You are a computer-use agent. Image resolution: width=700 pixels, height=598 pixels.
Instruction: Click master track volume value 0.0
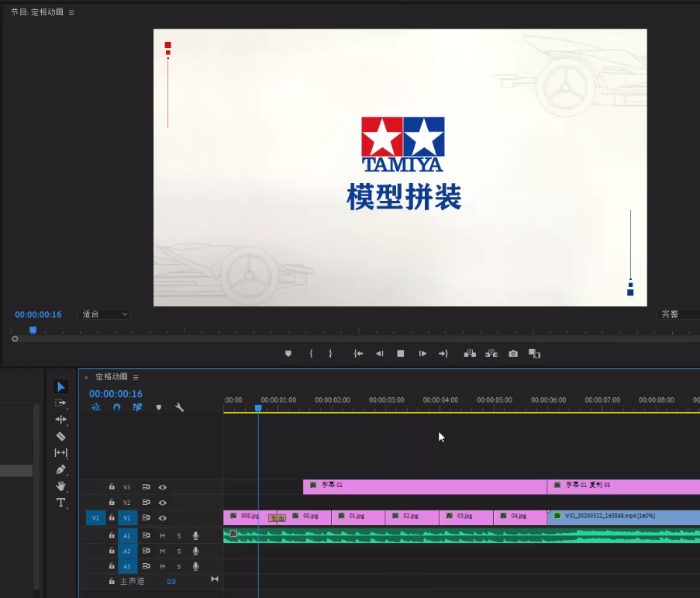171,582
